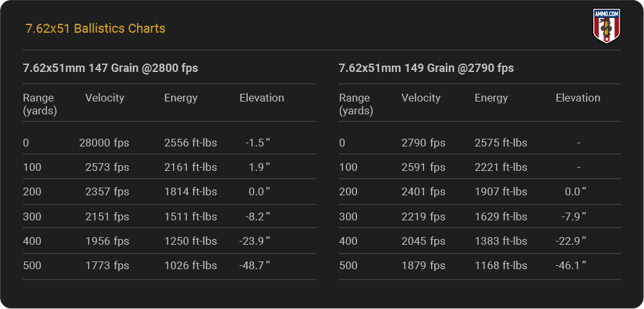Click the -48.7" elevation value
Viewport: 644px width, 309px height.
[254, 265]
